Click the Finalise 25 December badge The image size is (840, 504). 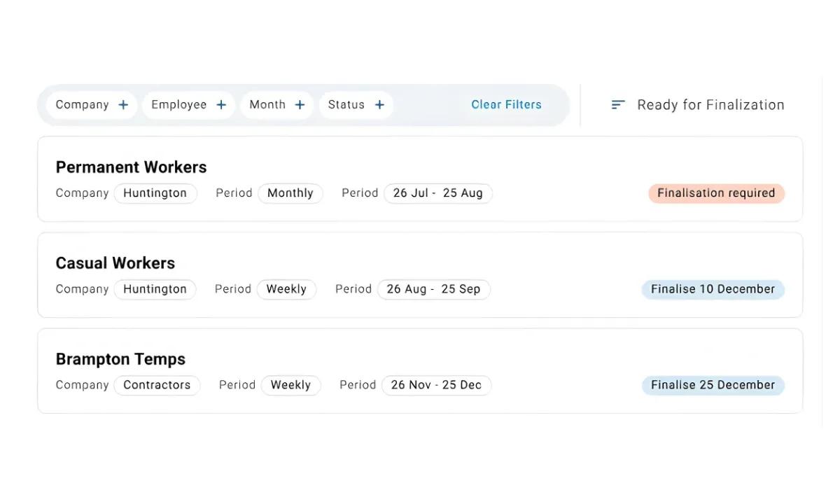[713, 385]
